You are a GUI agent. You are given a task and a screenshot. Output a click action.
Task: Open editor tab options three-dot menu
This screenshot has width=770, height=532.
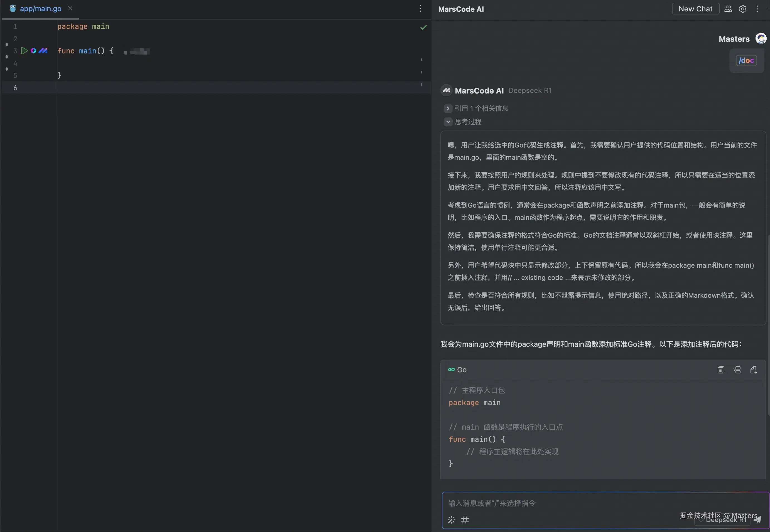420,8
